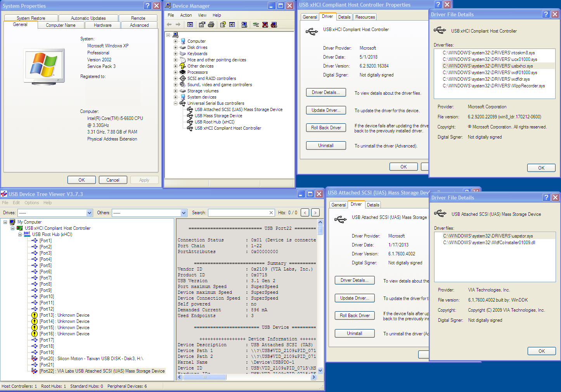Open the Action menu in Device Manager
This screenshot has height=392, width=561.
[x=186, y=15]
